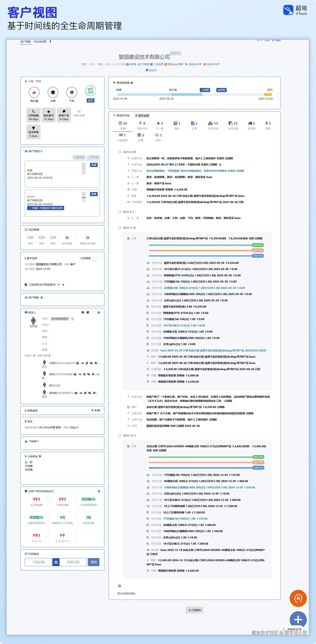
Task: Click help icon beside 跟单里程碑
Action: pos(132,83)
